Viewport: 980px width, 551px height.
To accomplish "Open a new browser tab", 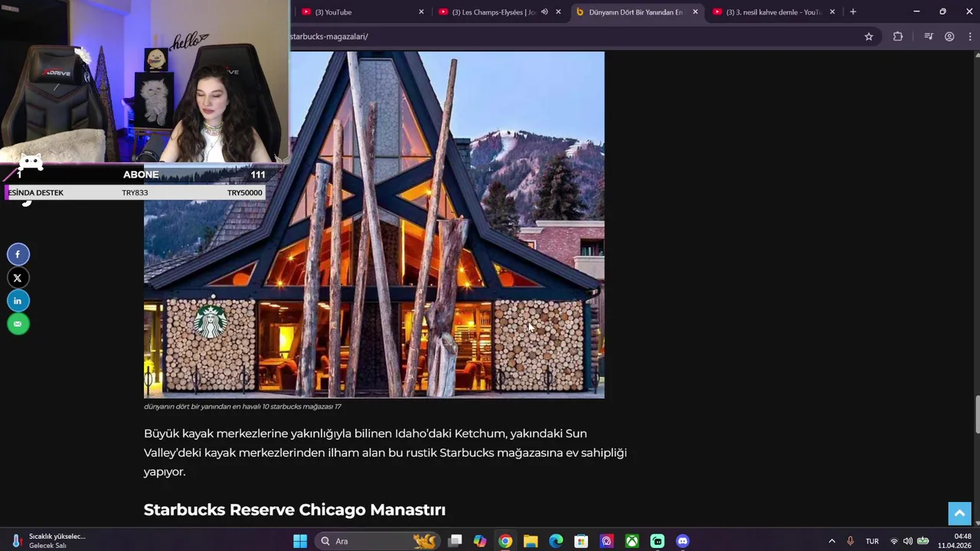I will (x=853, y=12).
